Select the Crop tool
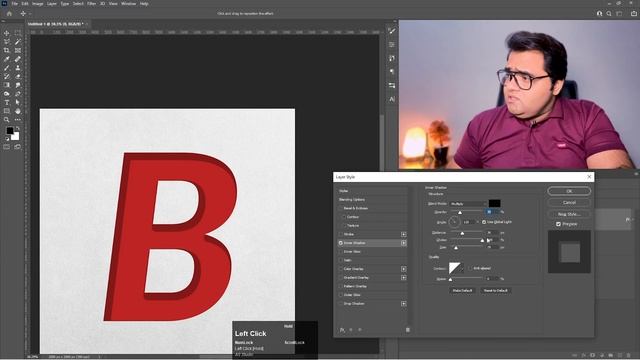 (7, 51)
